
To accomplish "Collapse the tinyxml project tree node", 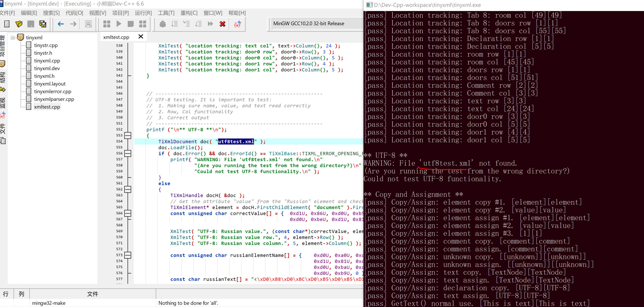I will point(13,38).
